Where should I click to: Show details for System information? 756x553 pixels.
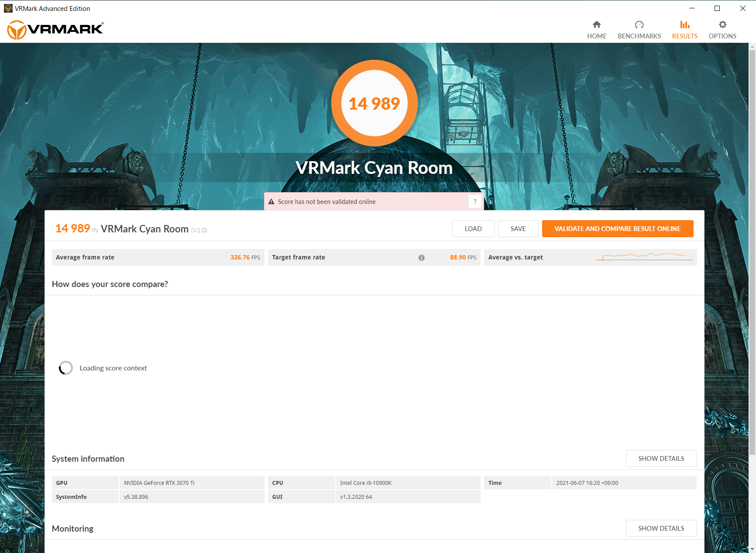661,458
